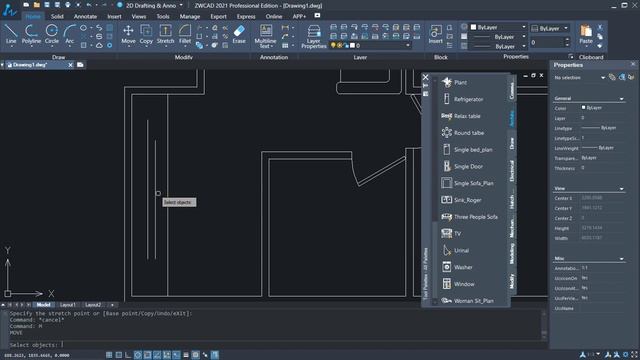Image resolution: width=640 pixels, height=360 pixels.
Task: Click the transparency value field in ribbon
Action: [546, 42]
